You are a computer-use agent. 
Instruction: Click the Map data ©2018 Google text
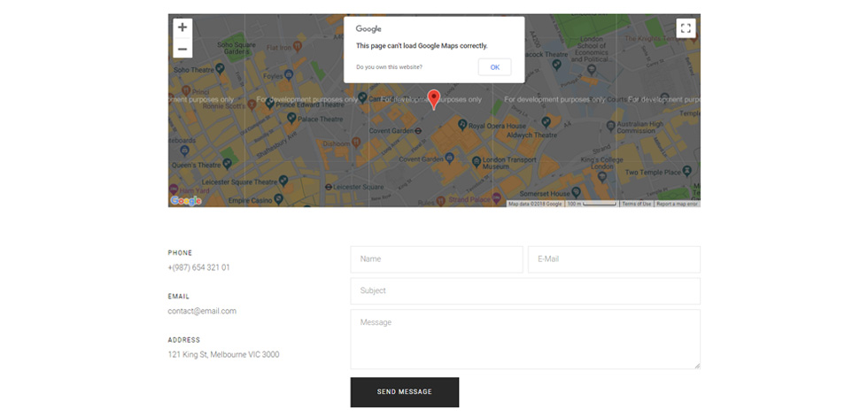pyautogui.click(x=535, y=205)
